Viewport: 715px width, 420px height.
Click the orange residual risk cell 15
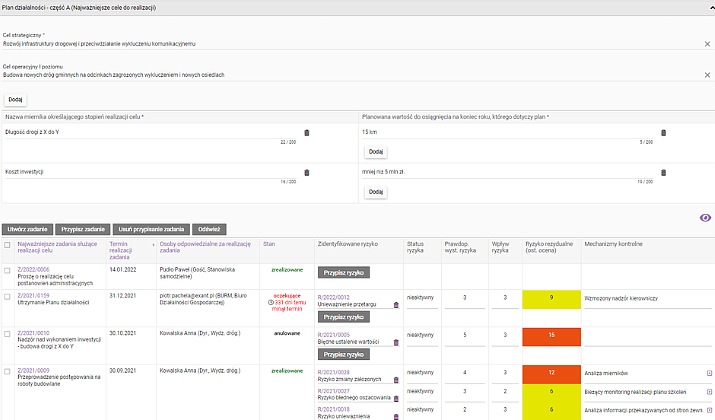click(552, 335)
